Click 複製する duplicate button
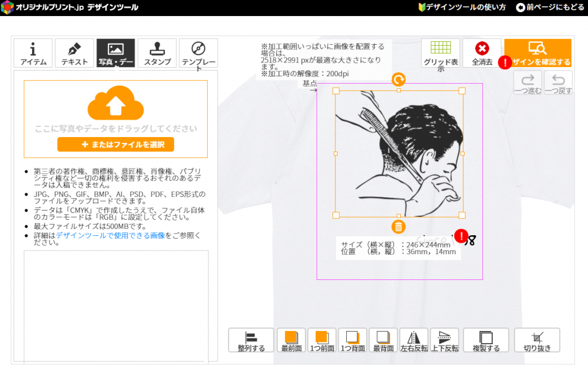Image resolution: width=588 pixels, height=366 pixels. [486, 341]
